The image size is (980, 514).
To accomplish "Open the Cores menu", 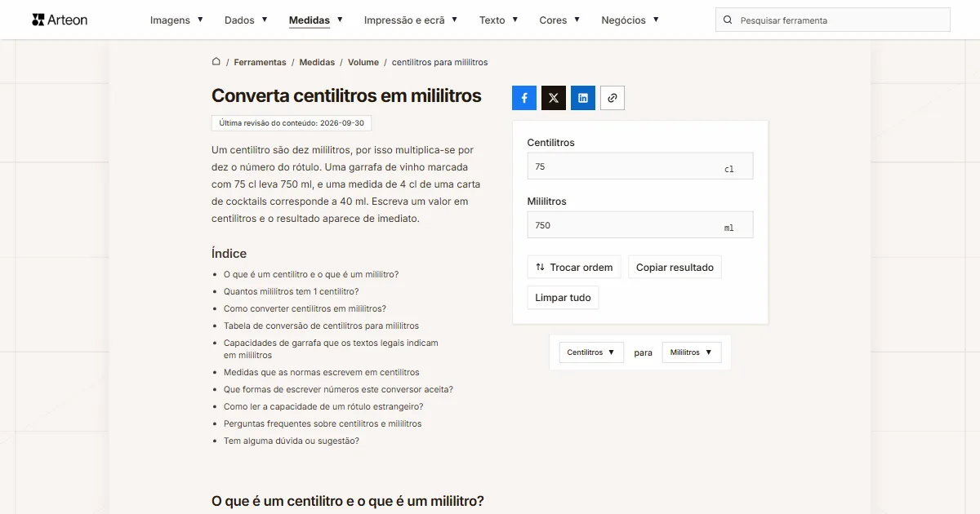I will [x=559, y=20].
